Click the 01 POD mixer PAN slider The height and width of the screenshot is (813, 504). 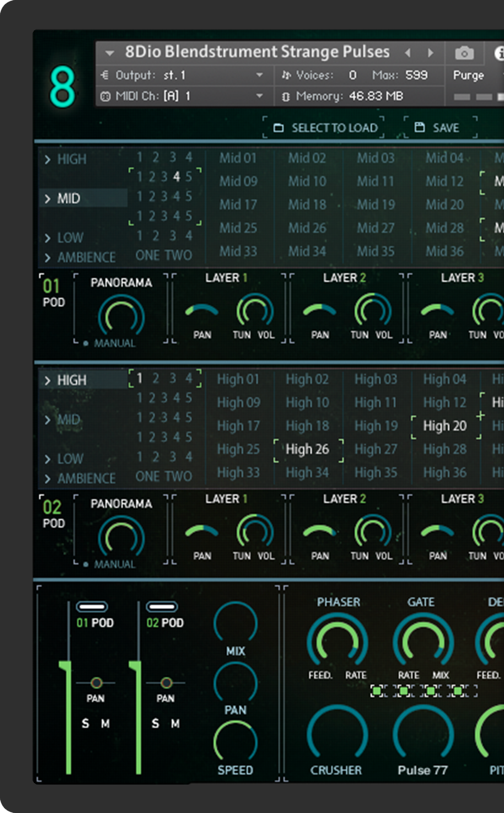[x=96, y=683]
